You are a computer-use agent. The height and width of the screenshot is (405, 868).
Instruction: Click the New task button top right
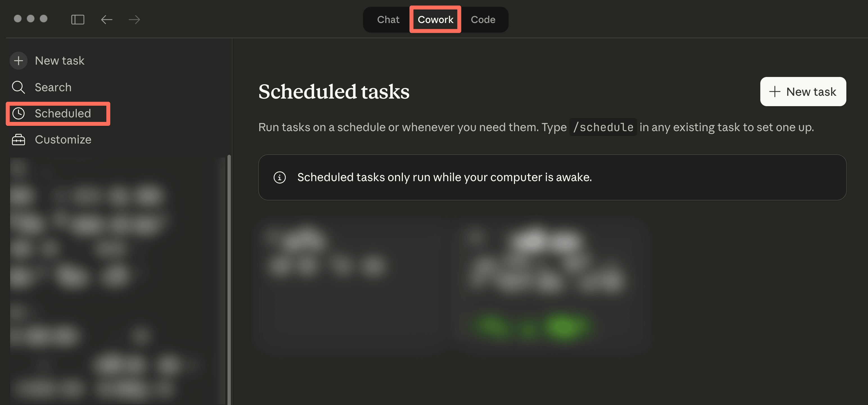tap(803, 92)
